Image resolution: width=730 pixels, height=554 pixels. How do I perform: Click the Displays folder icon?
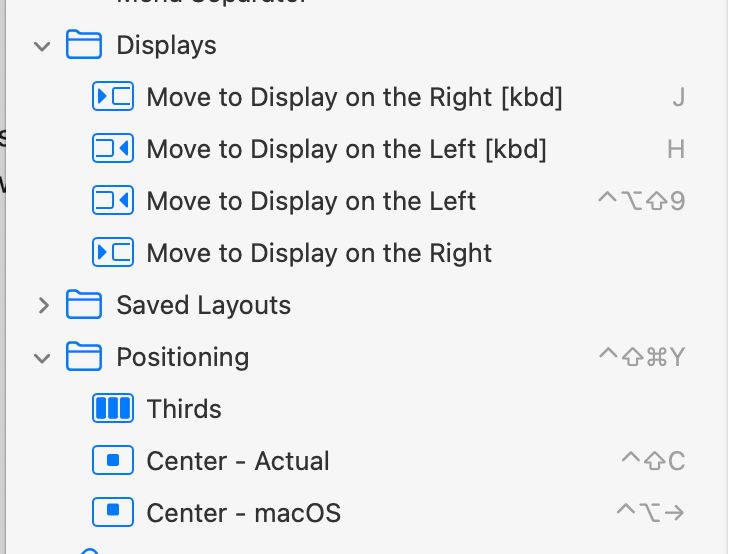tap(84, 45)
